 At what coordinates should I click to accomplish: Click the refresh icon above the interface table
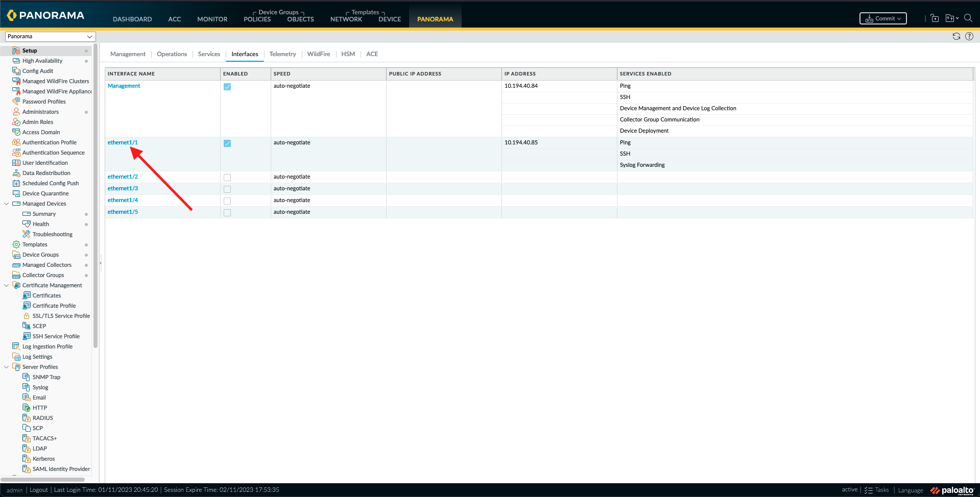(955, 36)
